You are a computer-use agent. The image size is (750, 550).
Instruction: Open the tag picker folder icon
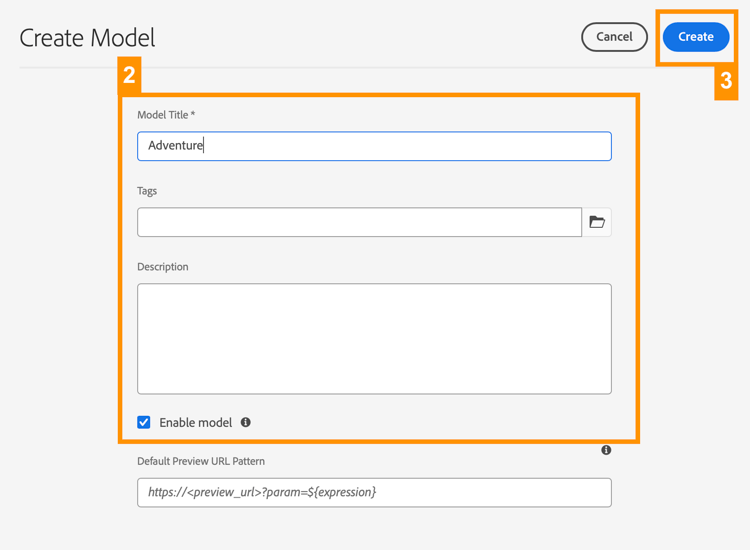click(x=597, y=222)
